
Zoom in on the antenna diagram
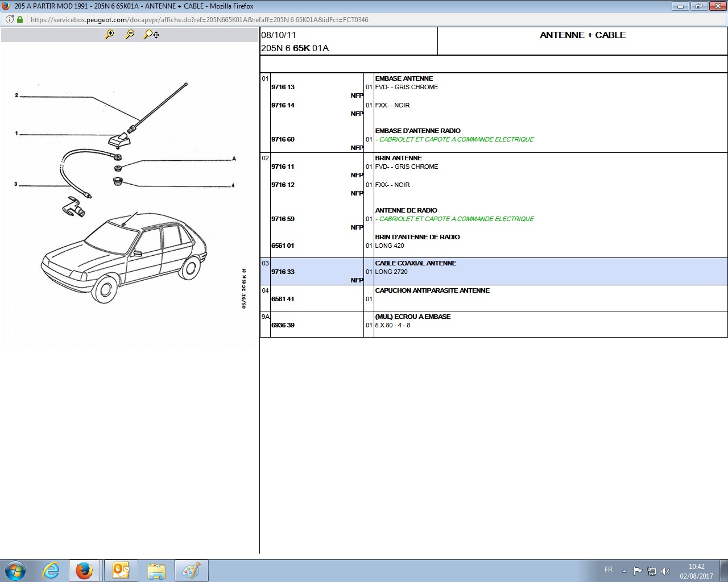(x=110, y=34)
